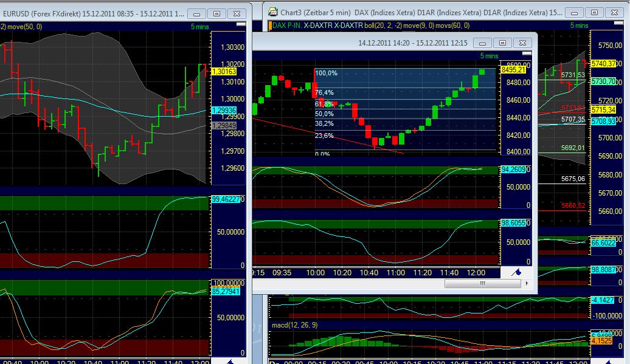Click the 85,27941 stochastic value label

(226, 291)
